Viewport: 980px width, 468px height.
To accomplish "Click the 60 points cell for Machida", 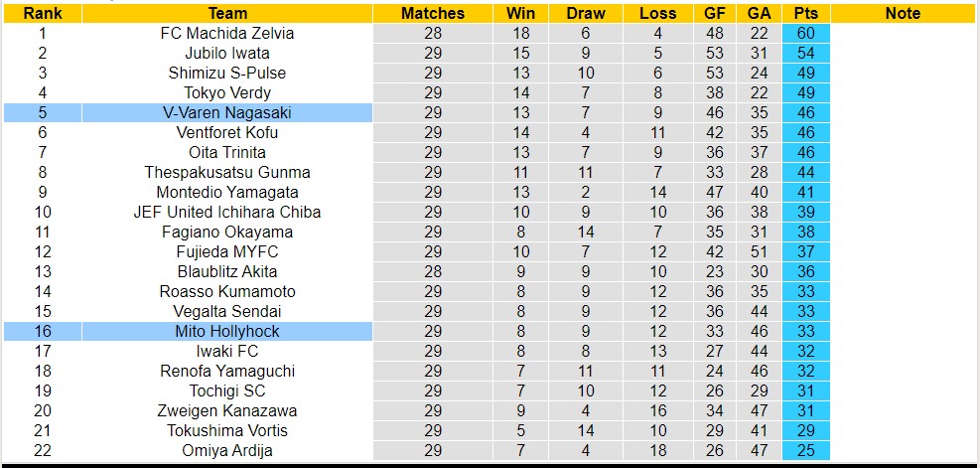I will coord(806,33).
